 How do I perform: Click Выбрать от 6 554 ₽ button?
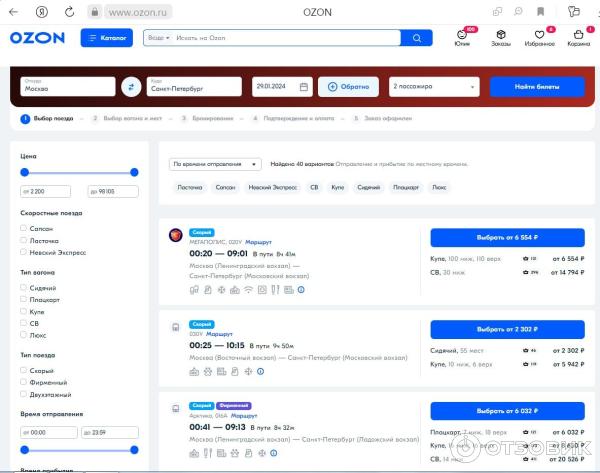click(x=507, y=237)
